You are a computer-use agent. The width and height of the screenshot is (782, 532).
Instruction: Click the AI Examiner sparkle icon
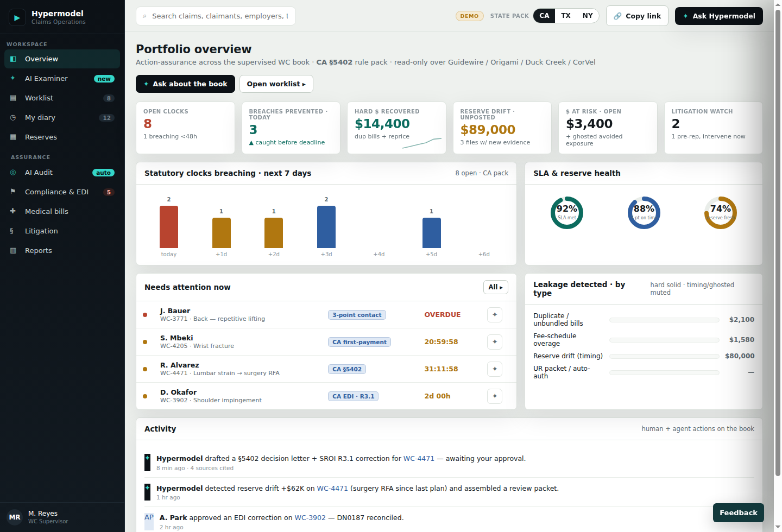coord(13,79)
